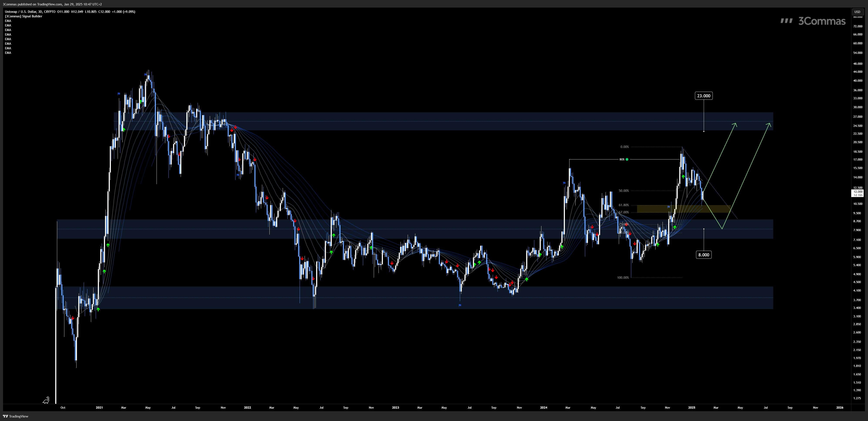Click the dinosaur icon near the time axis
The width and height of the screenshot is (868, 421).
coord(46,400)
